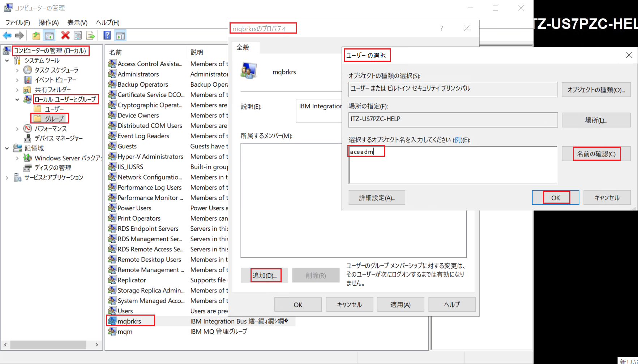Close the ユーザーの選択 dialog
The image size is (638, 364).
(x=629, y=55)
